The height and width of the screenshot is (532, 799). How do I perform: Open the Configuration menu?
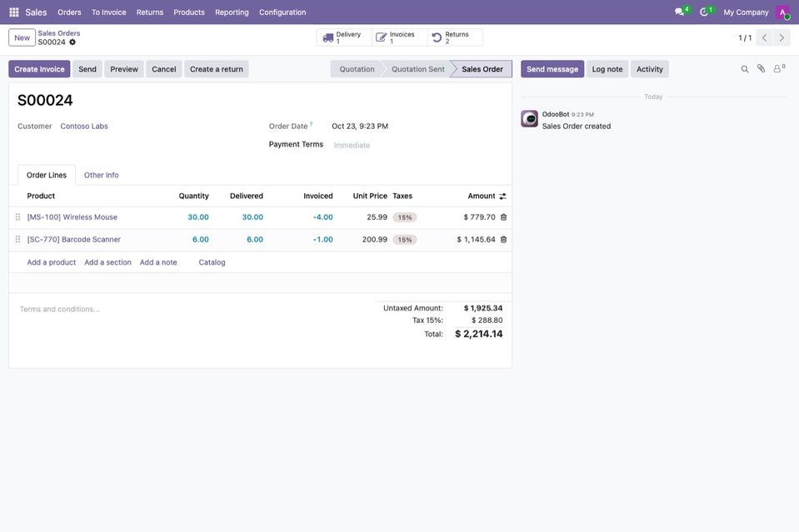(282, 12)
